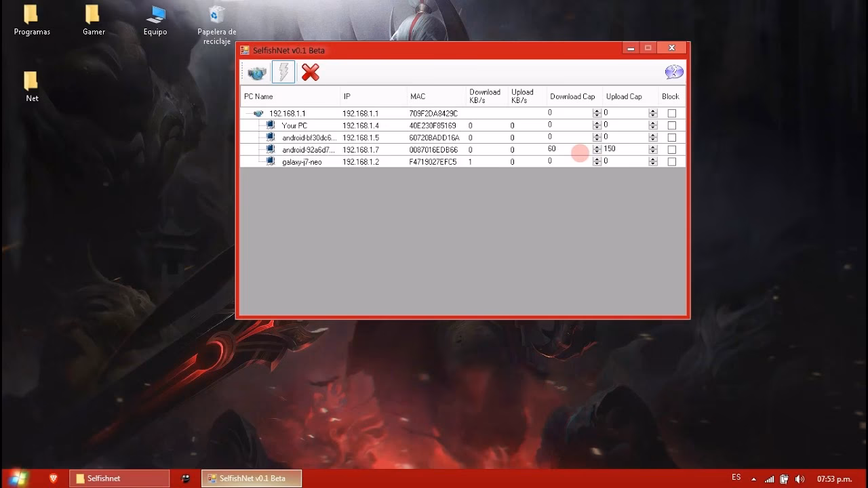Screen dimensions: 868x488
Task: Click MAC address 40E230F85169
Action: click(x=433, y=125)
